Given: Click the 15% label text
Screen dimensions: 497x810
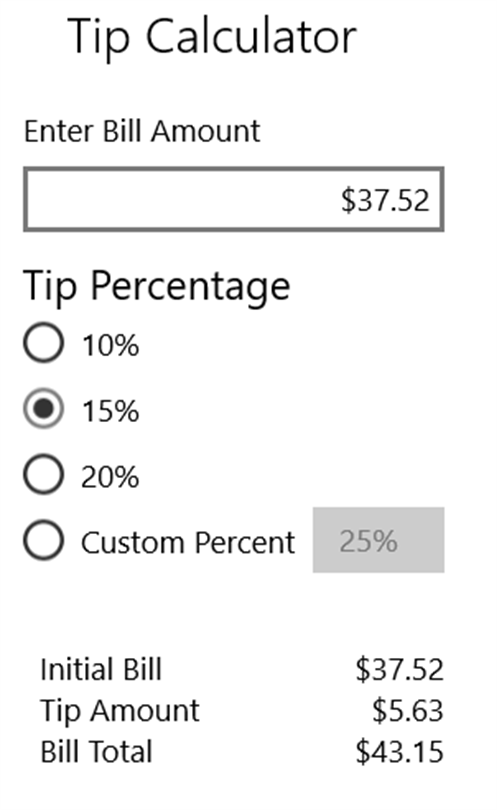Looking at the screenshot, I should point(111,411).
